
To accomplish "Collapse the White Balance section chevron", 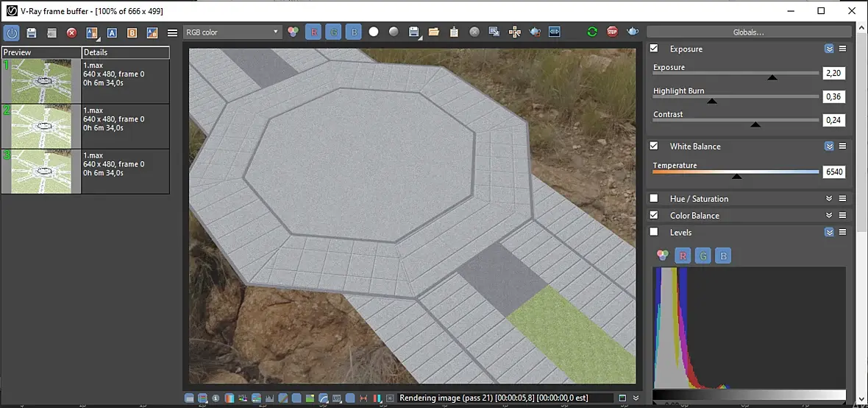I will click(x=829, y=147).
